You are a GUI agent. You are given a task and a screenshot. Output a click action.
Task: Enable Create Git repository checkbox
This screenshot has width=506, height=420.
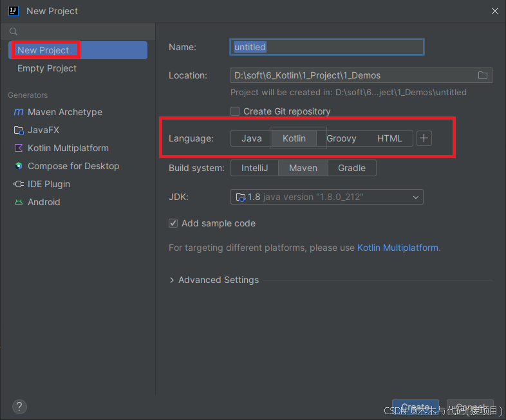pos(235,111)
